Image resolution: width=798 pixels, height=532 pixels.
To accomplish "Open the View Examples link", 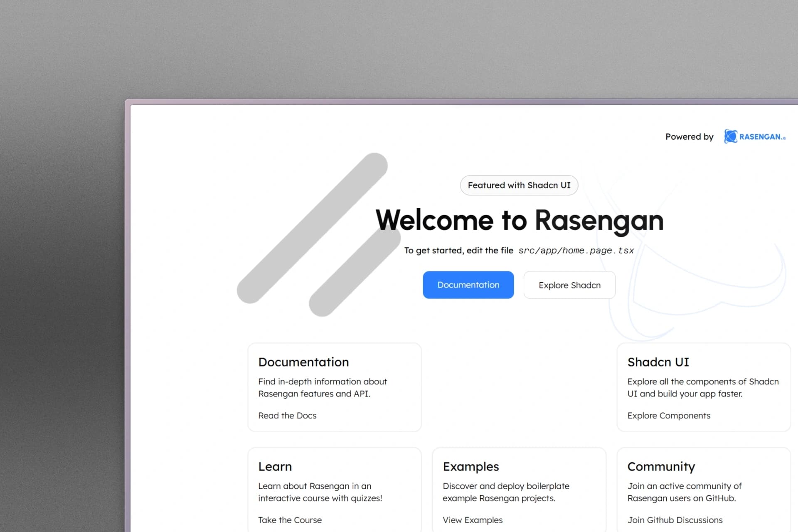I will coord(472,520).
